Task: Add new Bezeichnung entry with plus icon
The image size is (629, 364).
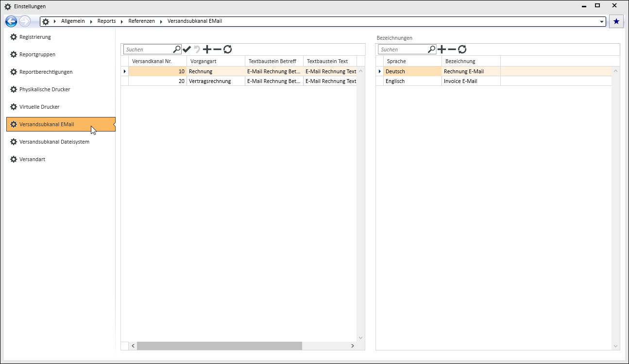Action: tap(442, 50)
